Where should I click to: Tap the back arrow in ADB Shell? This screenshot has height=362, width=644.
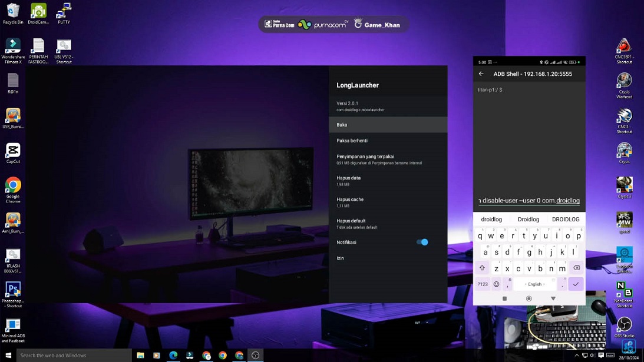click(x=481, y=73)
